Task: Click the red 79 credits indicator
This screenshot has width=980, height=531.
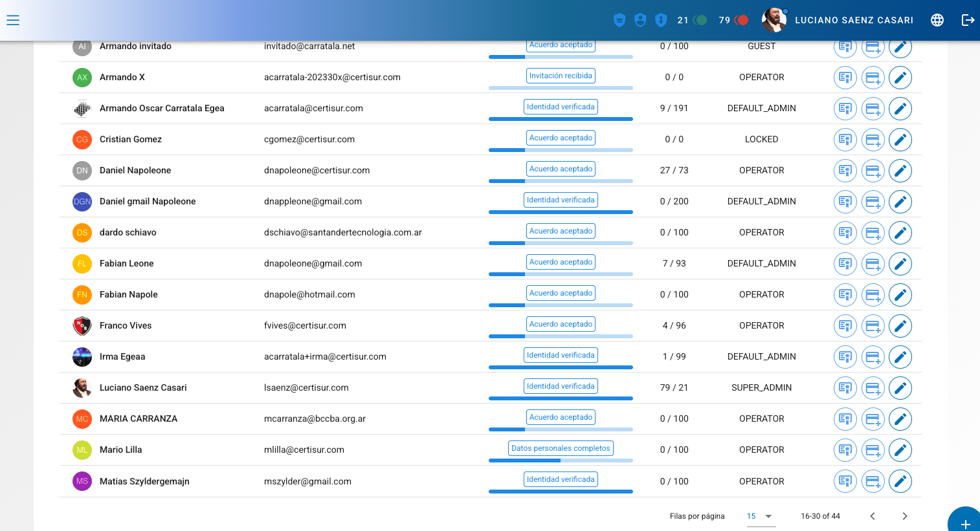Action: point(733,20)
